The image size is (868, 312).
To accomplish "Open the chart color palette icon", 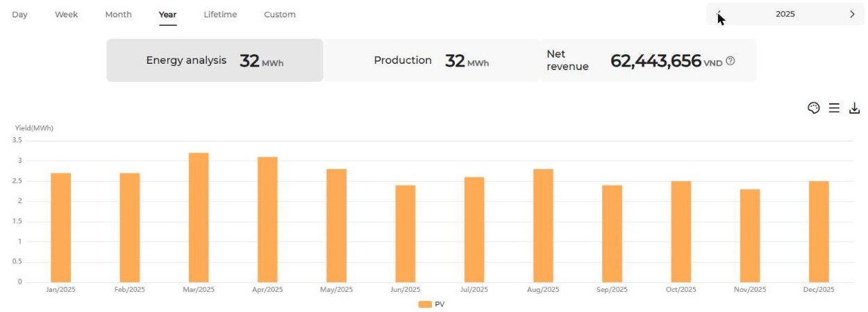I will coord(814,108).
